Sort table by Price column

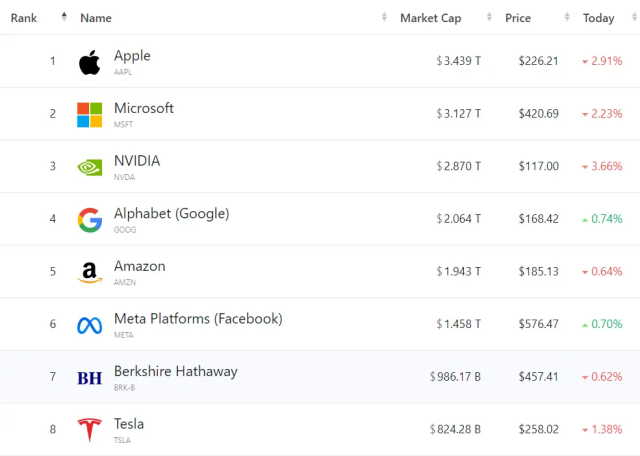[518, 18]
